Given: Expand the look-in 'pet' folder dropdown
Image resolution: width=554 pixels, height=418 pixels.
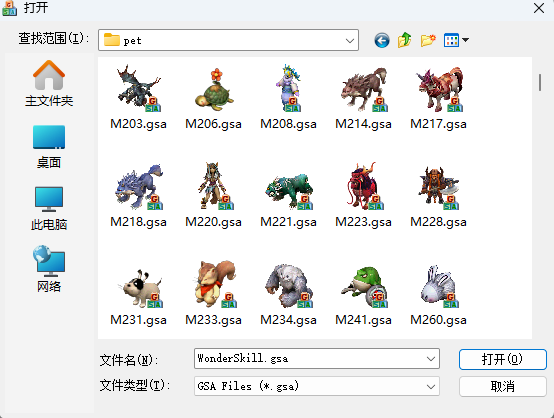Looking at the screenshot, I should [x=350, y=41].
